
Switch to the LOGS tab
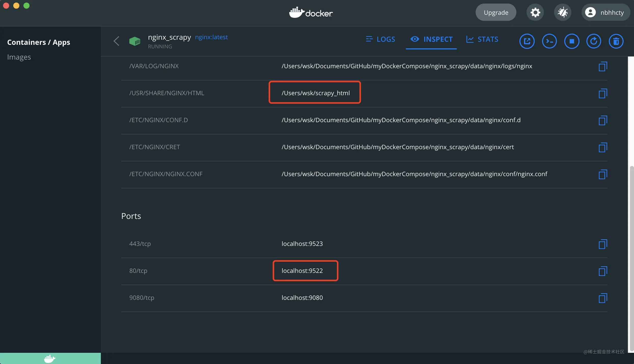[380, 39]
